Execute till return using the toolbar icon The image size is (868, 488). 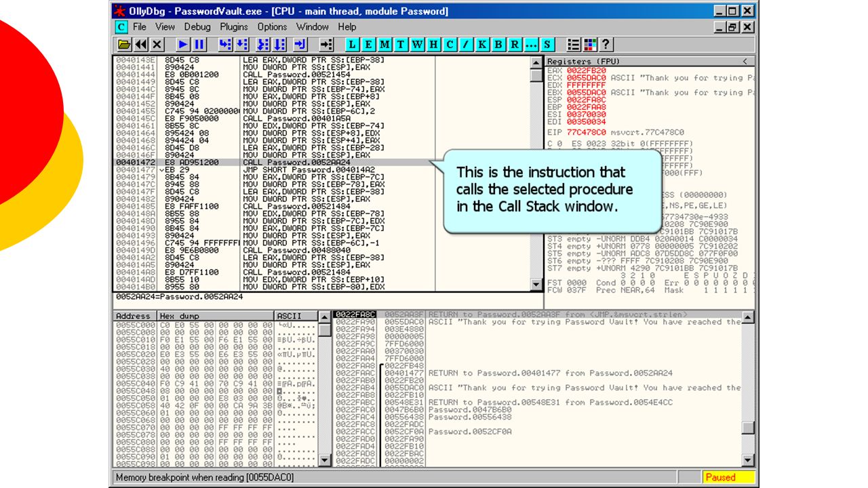click(300, 45)
